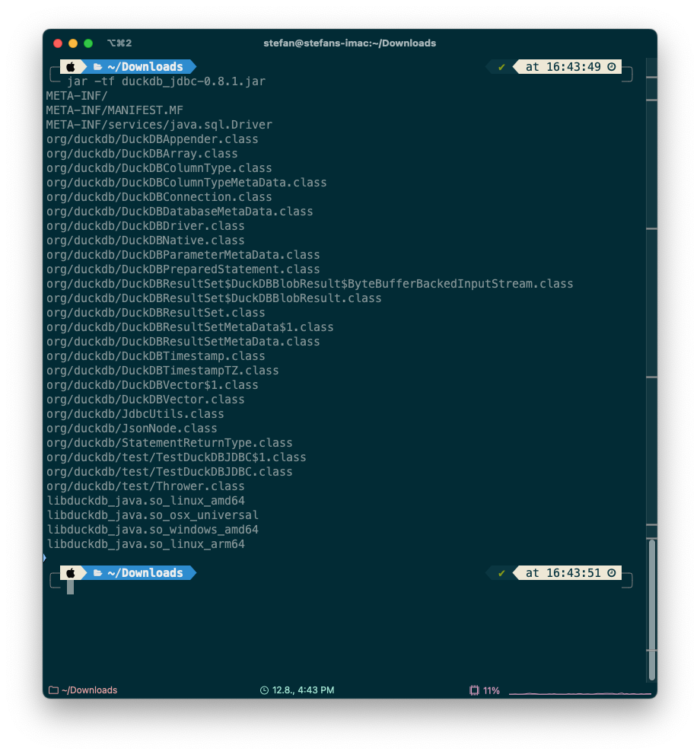Click DuckDBDatabaseMetaData.class line
Viewport: 700px width, 755px height.
coord(180,212)
